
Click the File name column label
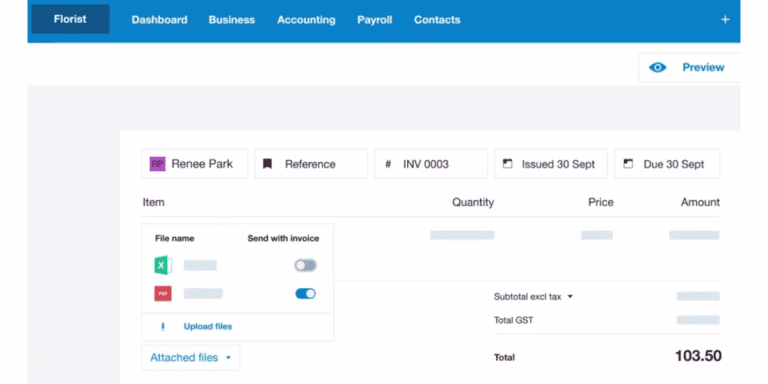(174, 239)
